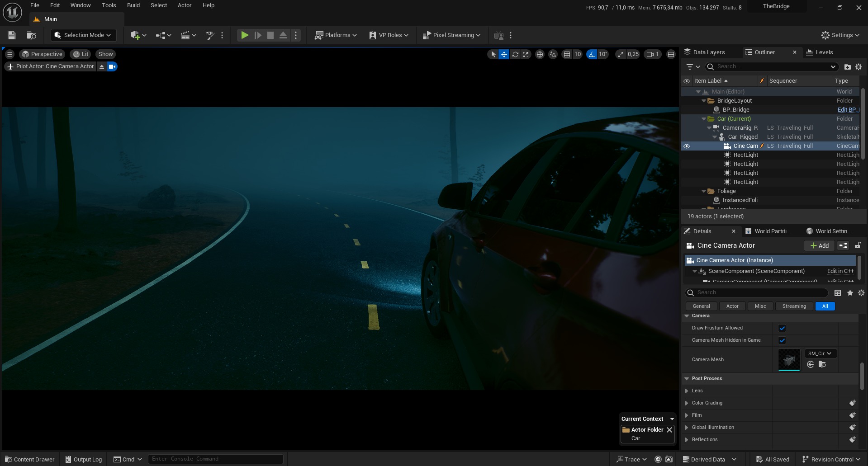The width and height of the screenshot is (868, 466).
Task: Open the viewport hamburger options menu
Action: point(9,54)
